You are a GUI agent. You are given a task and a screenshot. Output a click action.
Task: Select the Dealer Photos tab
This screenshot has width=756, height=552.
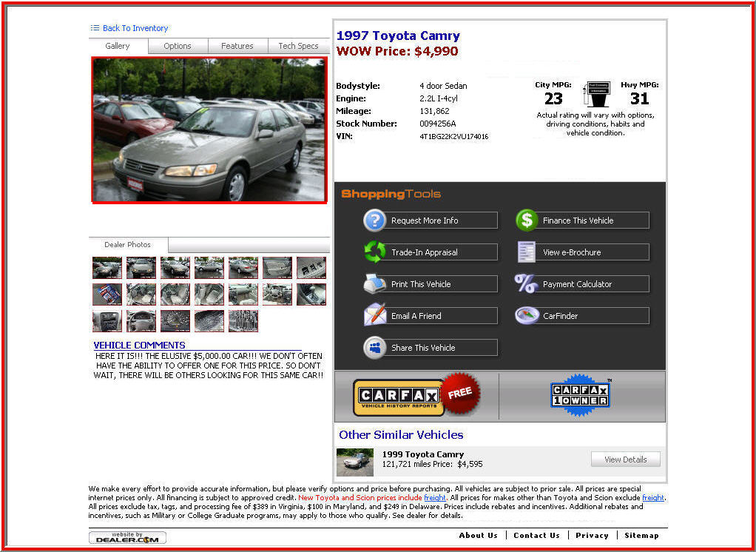(x=128, y=244)
